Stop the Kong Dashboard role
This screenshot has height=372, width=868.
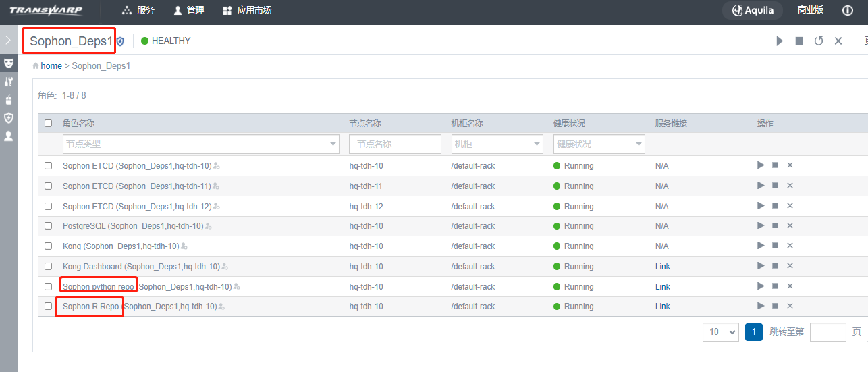[776, 267]
